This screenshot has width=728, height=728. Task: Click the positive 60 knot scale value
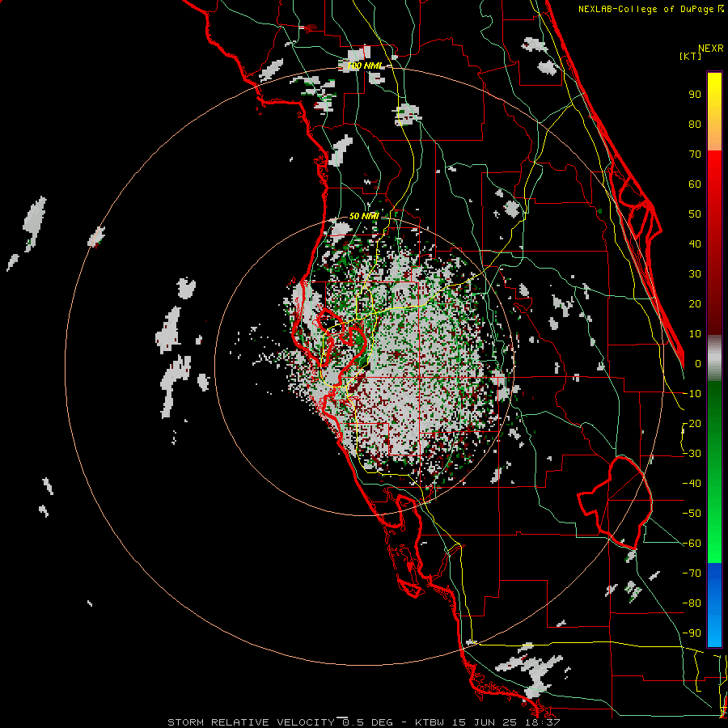click(x=695, y=184)
